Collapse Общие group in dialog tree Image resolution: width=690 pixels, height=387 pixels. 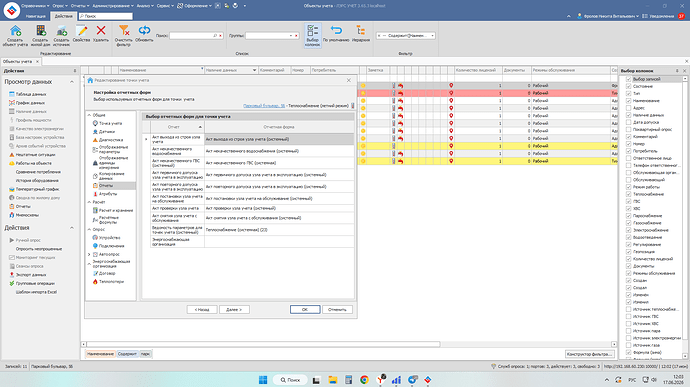tap(89, 115)
